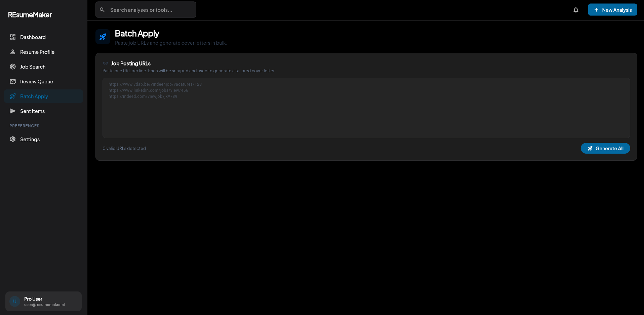Viewport: 644px width, 315px height.
Task: Click the Resume Profile person icon
Action: click(13, 52)
